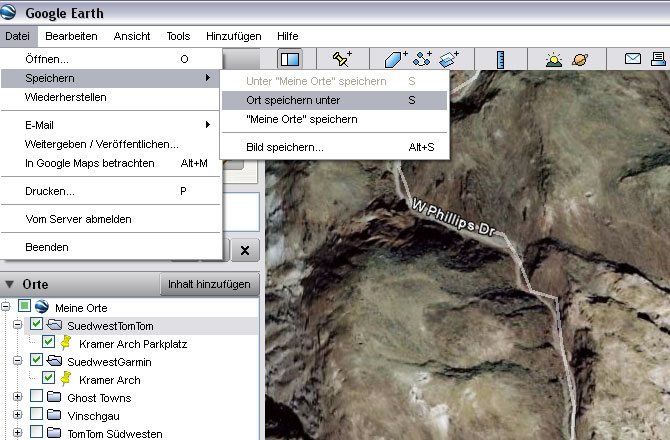670x440 pixels.
Task: Expand the Ghost Towns folder node
Action: pyautogui.click(x=18, y=396)
